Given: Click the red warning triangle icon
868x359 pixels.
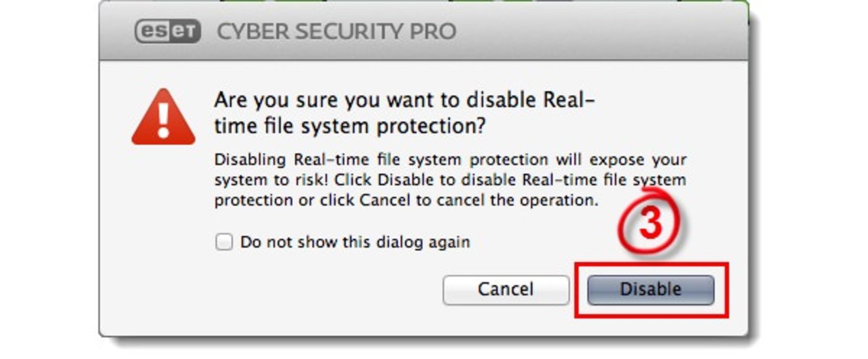Looking at the screenshot, I should [x=163, y=117].
